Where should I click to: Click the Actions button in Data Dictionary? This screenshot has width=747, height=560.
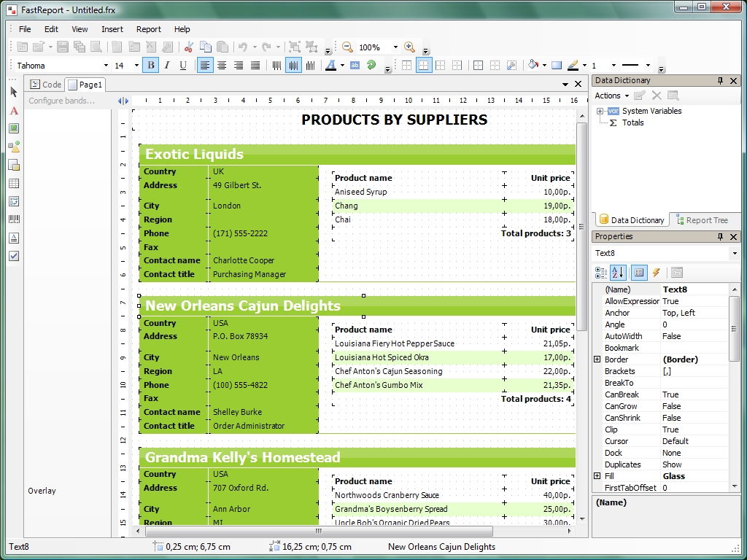click(x=612, y=96)
